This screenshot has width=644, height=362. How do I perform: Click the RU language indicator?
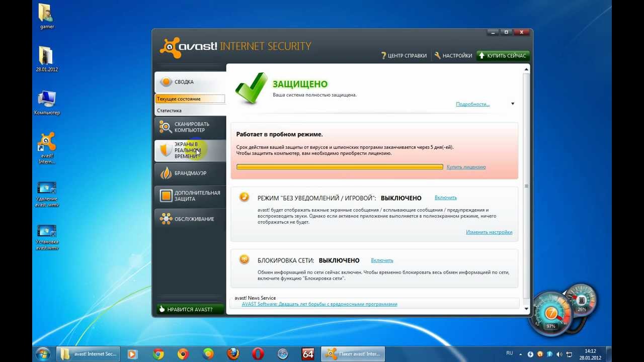(x=510, y=353)
